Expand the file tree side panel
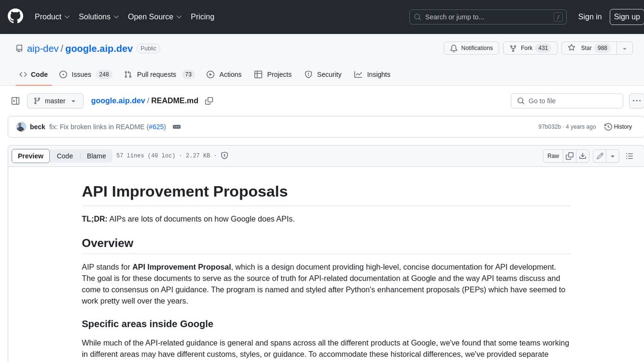Image resolution: width=644 pixels, height=362 pixels. click(15, 101)
